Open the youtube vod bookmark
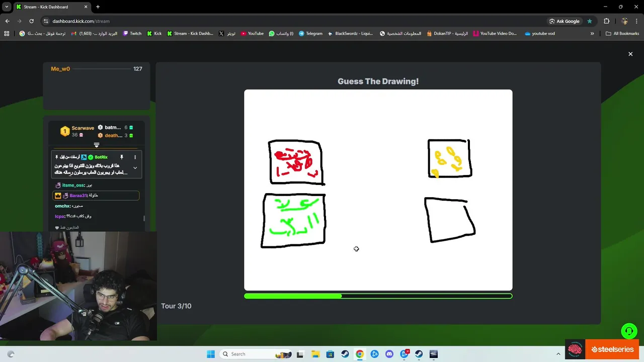Screen dimensions: 644x362 pos(540,34)
